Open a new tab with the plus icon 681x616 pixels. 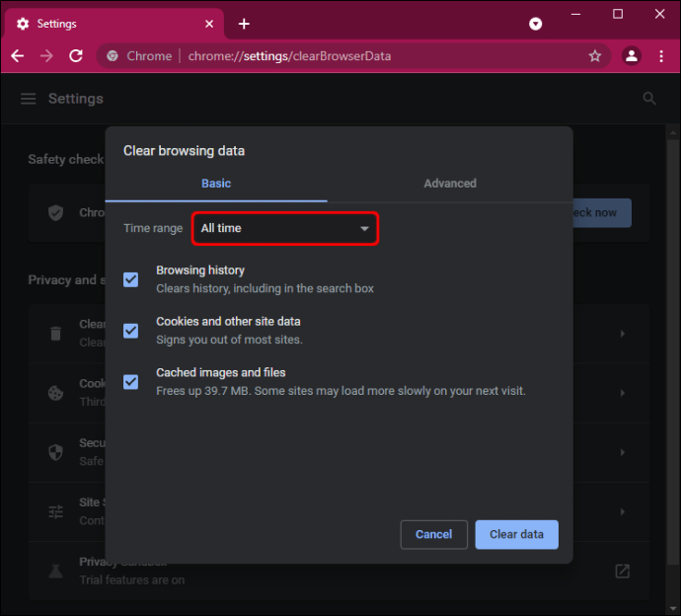click(244, 24)
